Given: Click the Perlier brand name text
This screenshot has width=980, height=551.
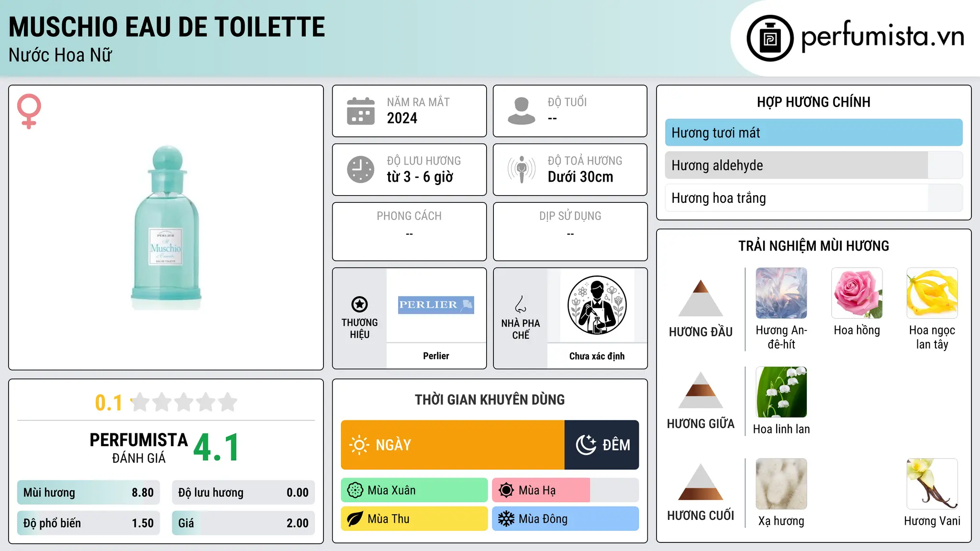Looking at the screenshot, I should coord(436,356).
